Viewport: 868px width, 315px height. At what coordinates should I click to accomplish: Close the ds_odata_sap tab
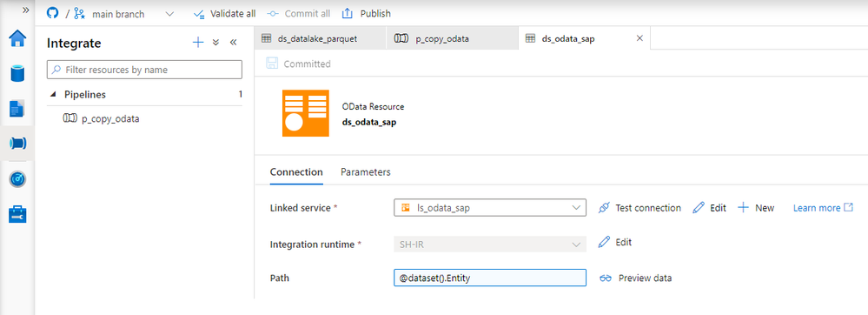pyautogui.click(x=640, y=39)
